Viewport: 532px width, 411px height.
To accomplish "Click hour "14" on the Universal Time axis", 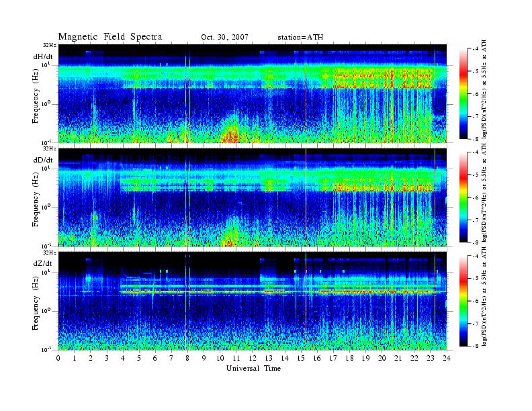I will [285, 359].
